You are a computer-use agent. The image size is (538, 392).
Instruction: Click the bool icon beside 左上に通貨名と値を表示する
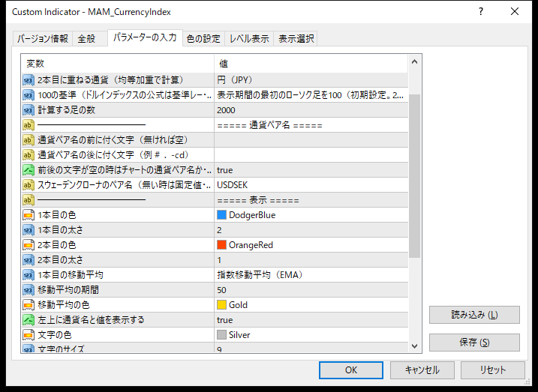[x=29, y=320]
